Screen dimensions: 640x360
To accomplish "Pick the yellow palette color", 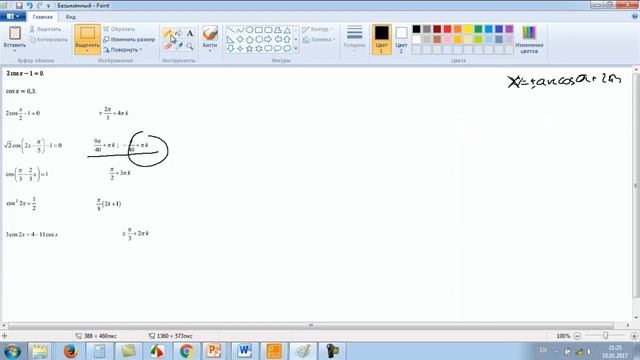I will click(x=468, y=29).
